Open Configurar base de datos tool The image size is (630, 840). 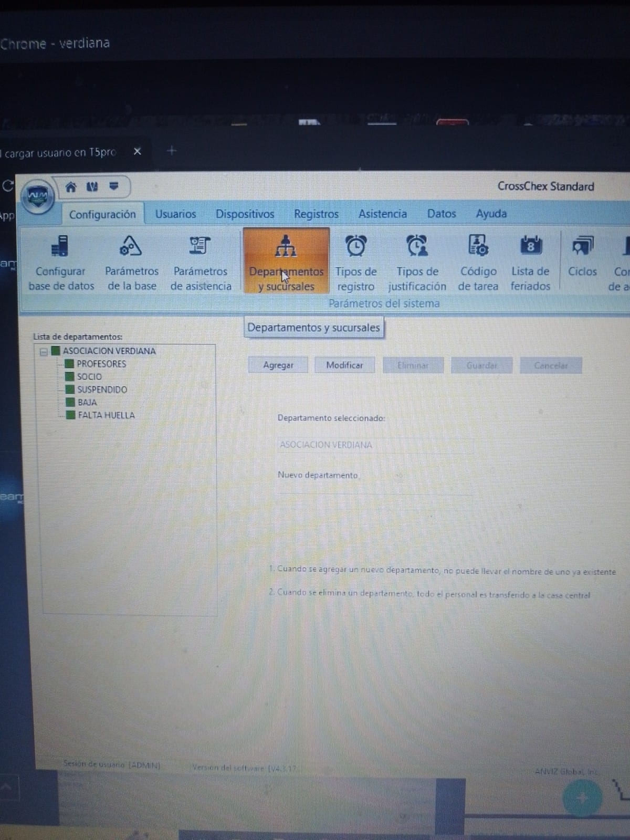click(x=61, y=262)
